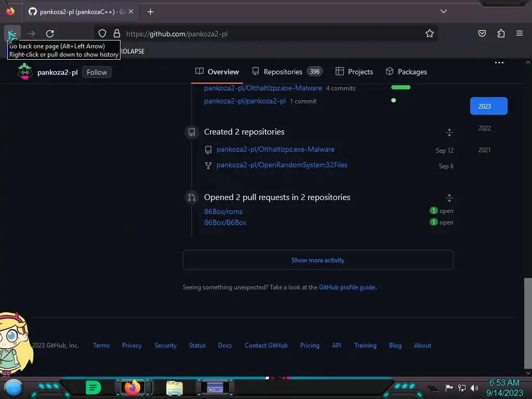The height and width of the screenshot is (399, 532).
Task: Open the Olthaltlzpz.exe-Malware commits link
Action: pyautogui.click(x=263, y=88)
